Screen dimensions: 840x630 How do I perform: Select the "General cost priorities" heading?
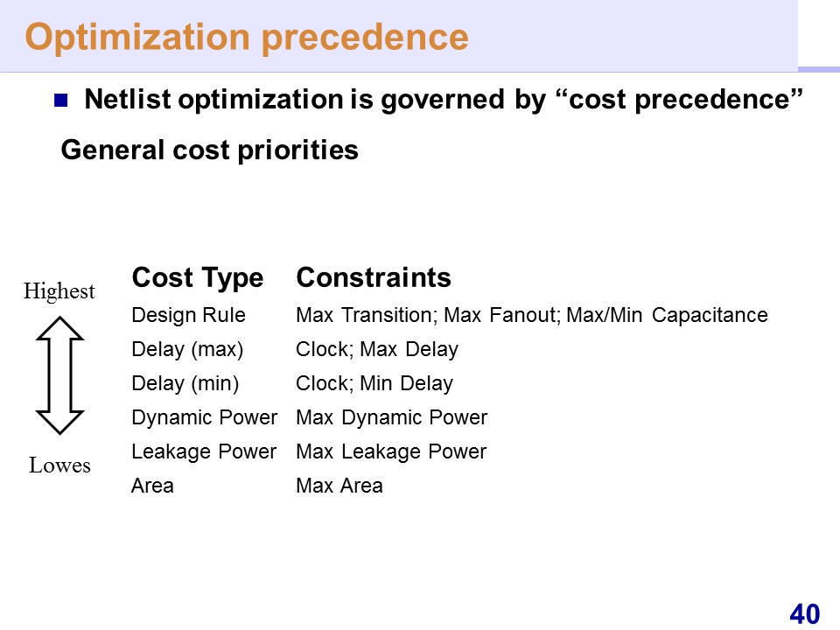click(x=209, y=150)
